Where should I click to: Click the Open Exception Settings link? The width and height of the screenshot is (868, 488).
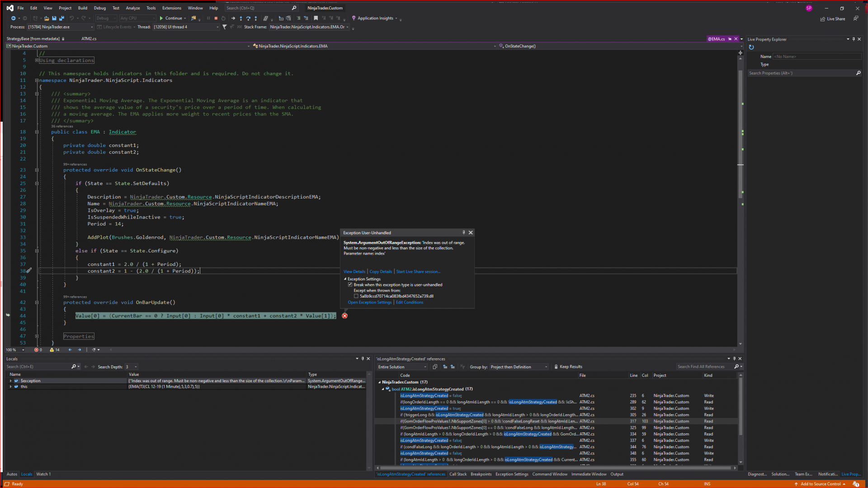[x=369, y=303]
